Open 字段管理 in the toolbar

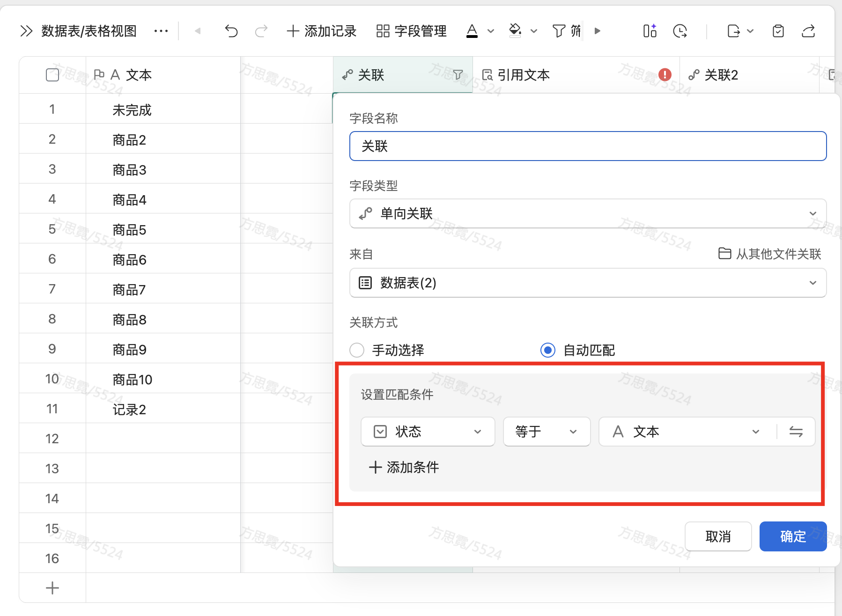pyautogui.click(x=412, y=31)
